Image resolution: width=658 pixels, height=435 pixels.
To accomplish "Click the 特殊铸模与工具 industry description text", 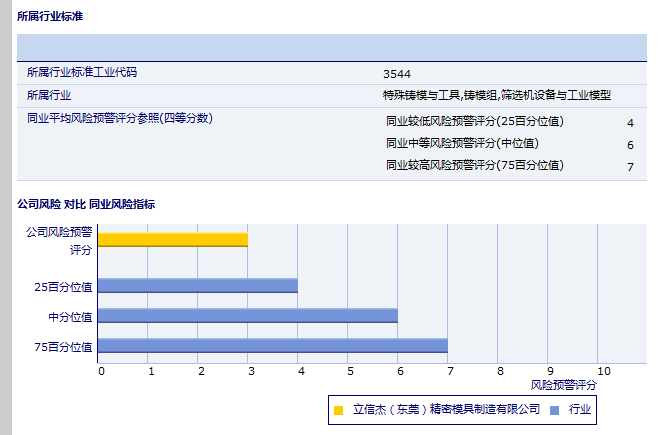I will click(x=496, y=95).
